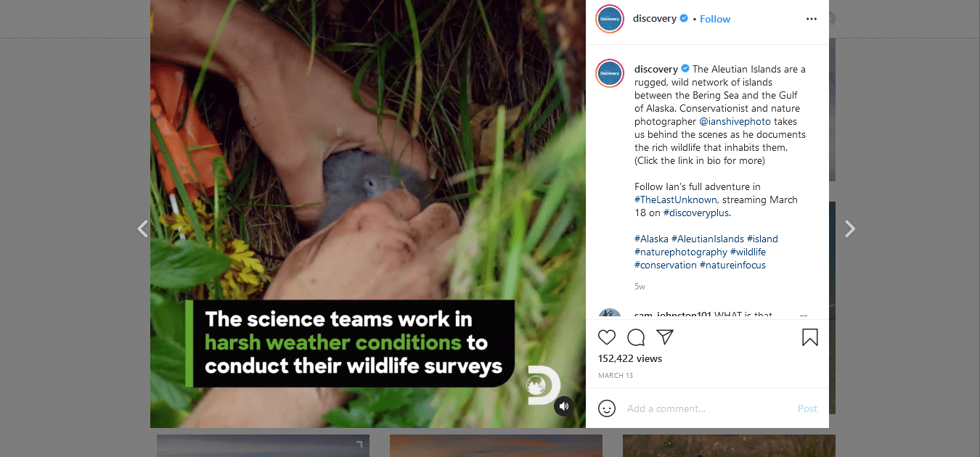This screenshot has width=980, height=457.
Task: Click discovery avatar beside the caption
Action: click(610, 73)
